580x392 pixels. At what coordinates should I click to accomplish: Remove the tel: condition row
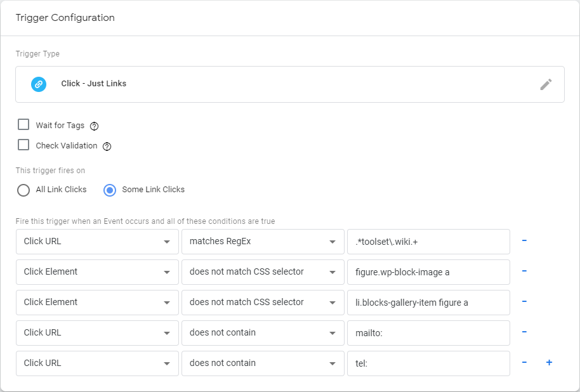tap(524, 362)
